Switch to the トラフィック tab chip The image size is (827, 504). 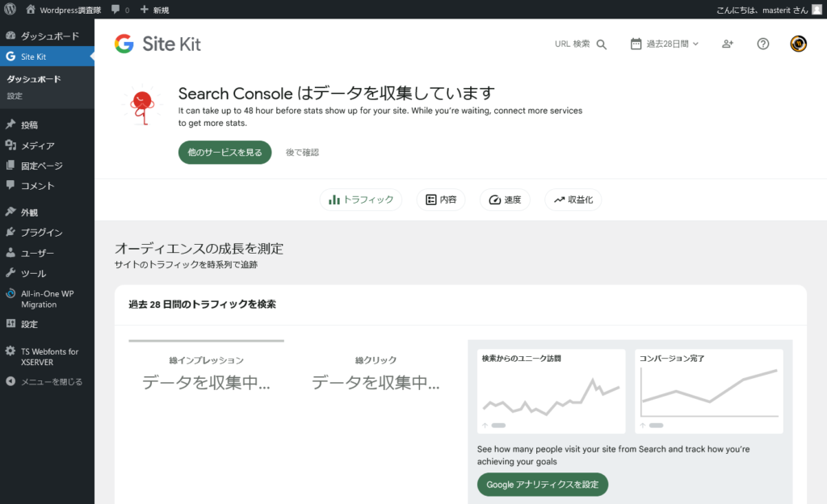(x=361, y=199)
